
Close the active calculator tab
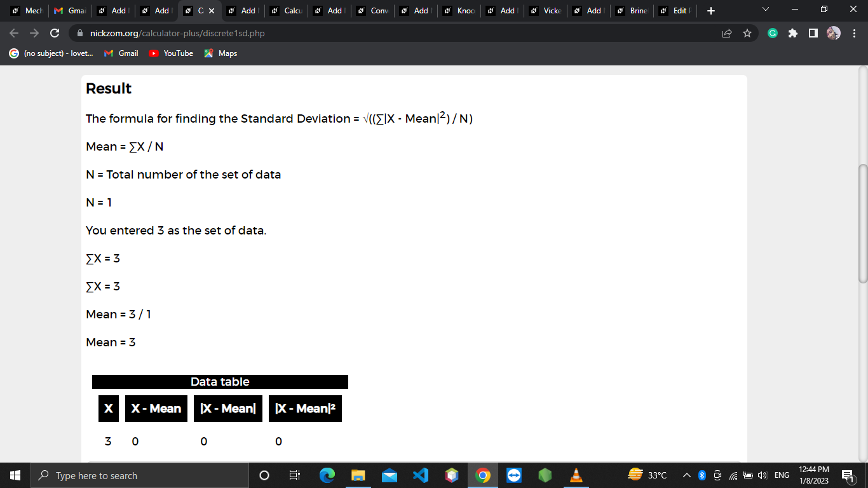[211, 11]
